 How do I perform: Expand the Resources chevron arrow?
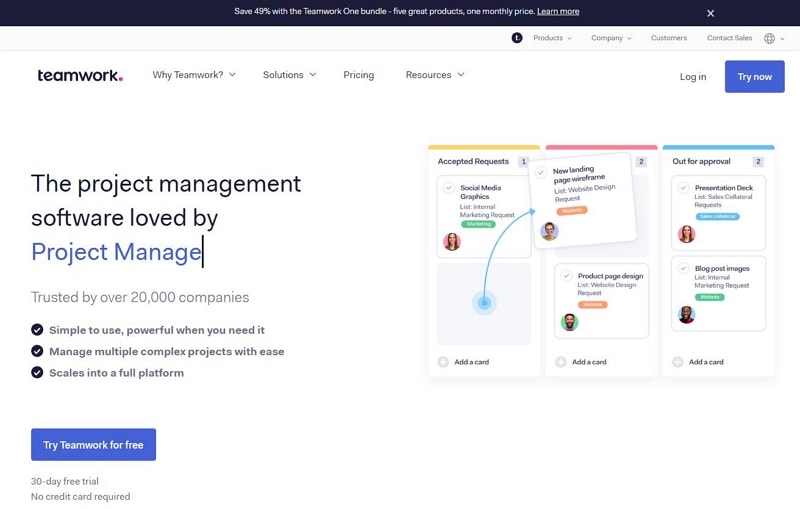point(461,74)
